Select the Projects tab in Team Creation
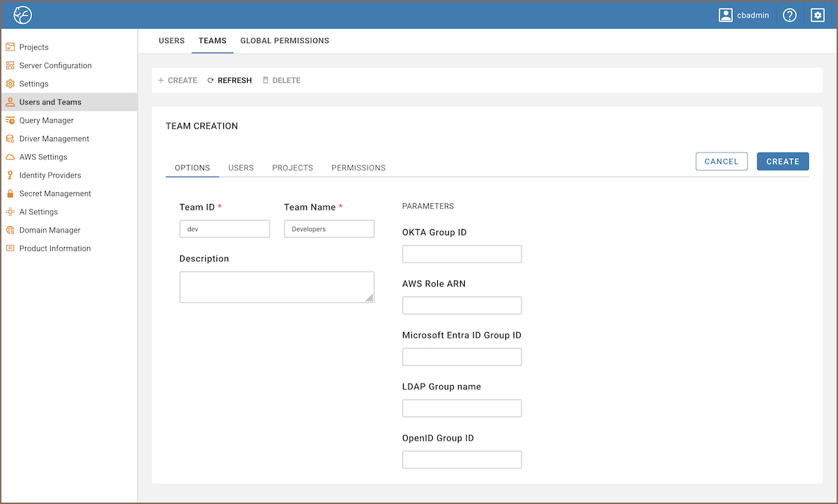The height and width of the screenshot is (504, 838). point(292,168)
